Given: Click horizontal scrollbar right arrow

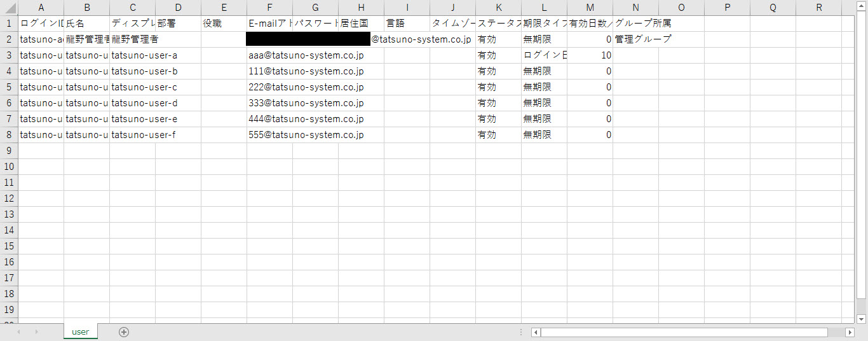Looking at the screenshot, I should (x=850, y=332).
